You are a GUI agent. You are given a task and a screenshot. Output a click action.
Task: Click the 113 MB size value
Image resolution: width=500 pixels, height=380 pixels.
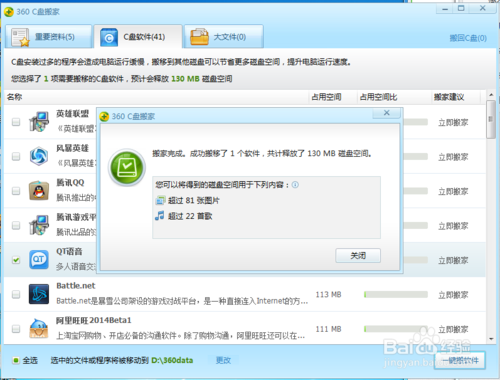click(328, 295)
